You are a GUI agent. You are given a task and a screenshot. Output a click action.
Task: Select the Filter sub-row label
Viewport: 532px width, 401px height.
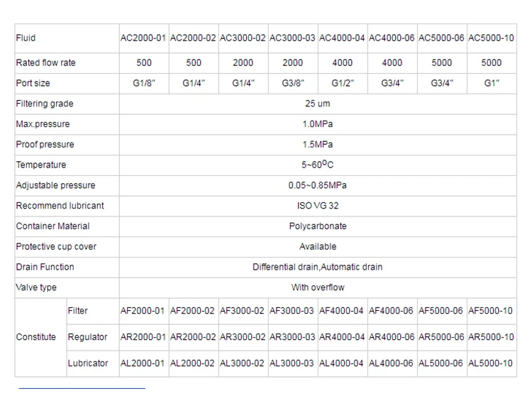pyautogui.click(x=78, y=311)
